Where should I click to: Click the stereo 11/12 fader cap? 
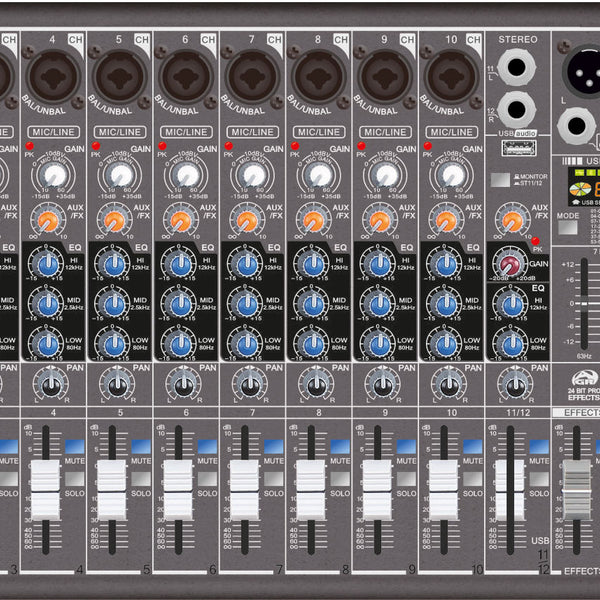coord(510,490)
